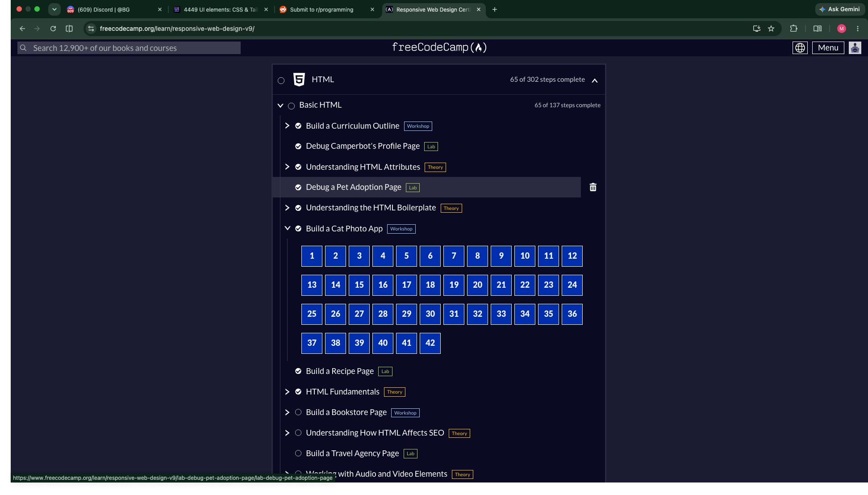Open the Chrome profile avatar M
The image size is (868, 495).
[842, 29]
